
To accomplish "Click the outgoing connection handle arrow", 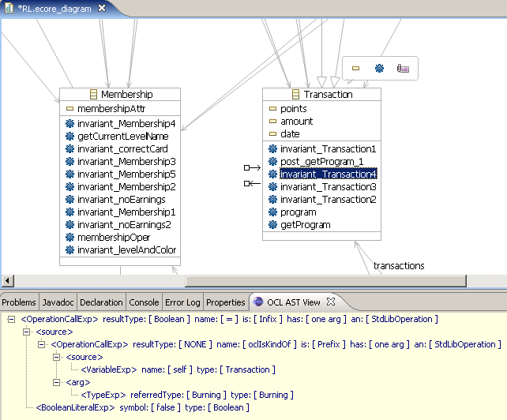I will 252,167.
